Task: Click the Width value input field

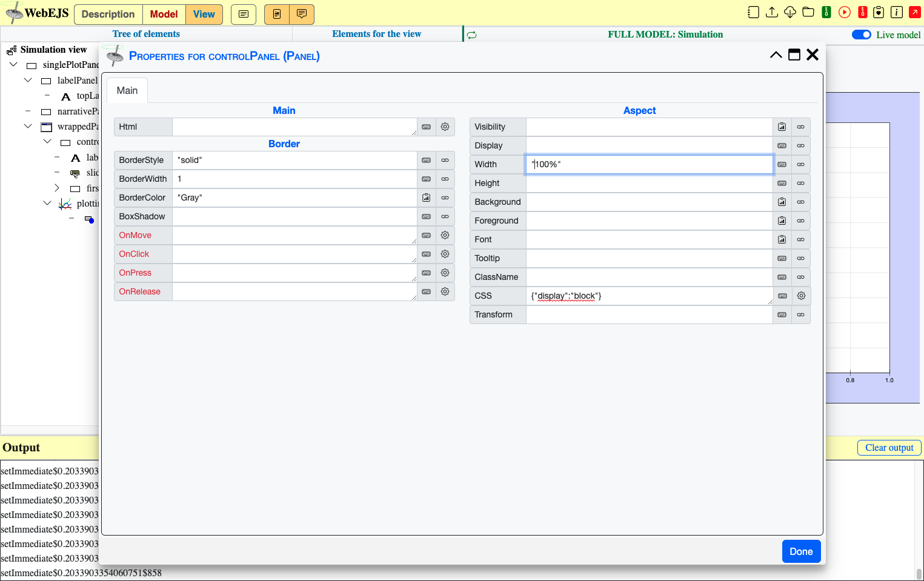Action: 650,164
